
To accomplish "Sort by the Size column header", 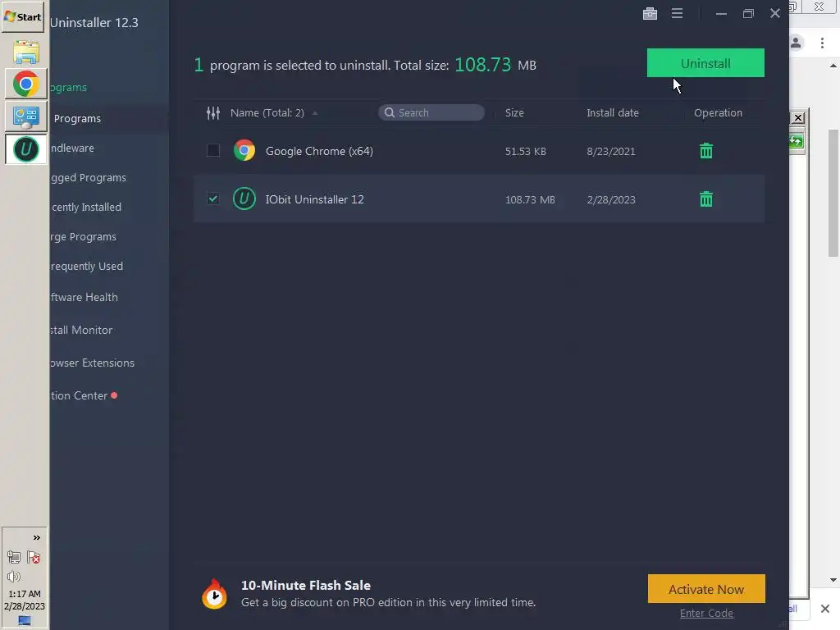I will (514, 112).
